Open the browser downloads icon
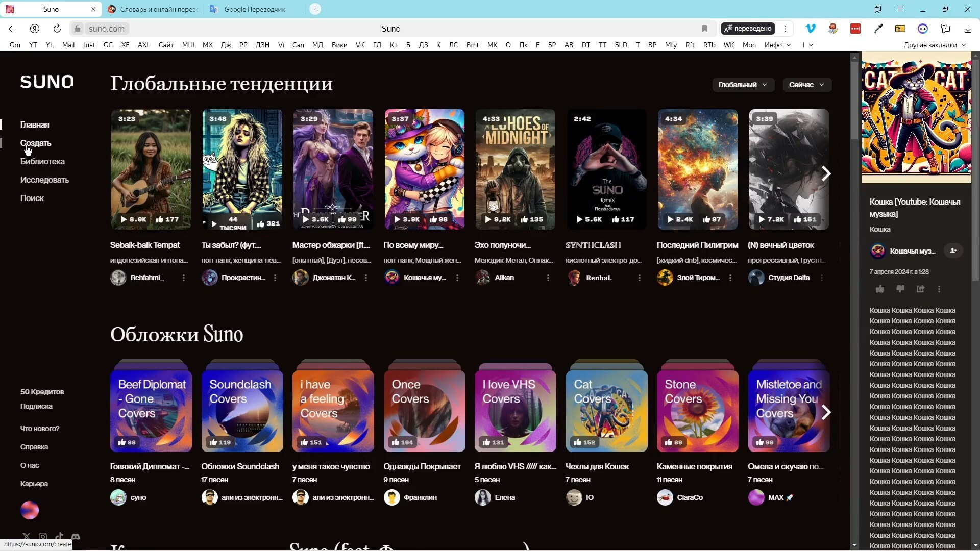The image size is (980, 551). pos(968,29)
